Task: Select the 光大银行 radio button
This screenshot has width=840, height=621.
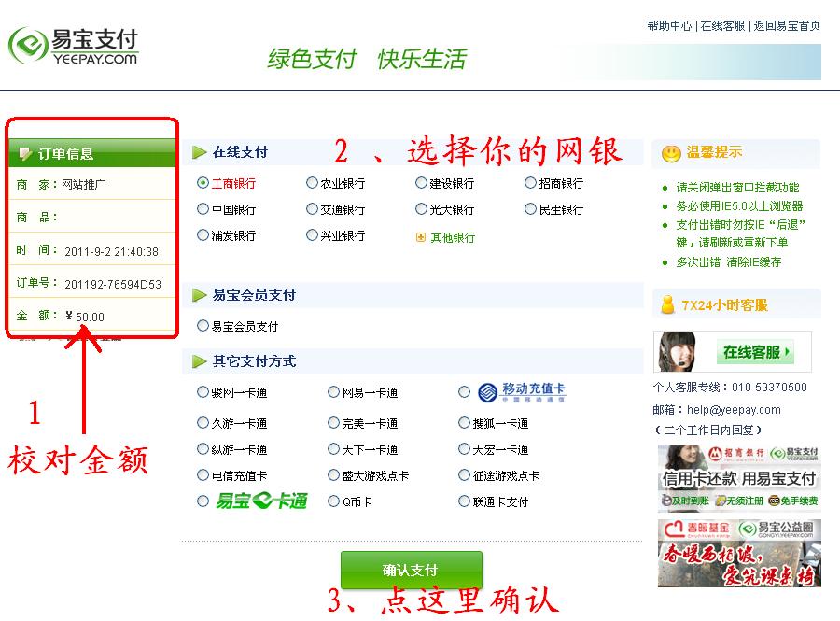Action: coord(421,209)
